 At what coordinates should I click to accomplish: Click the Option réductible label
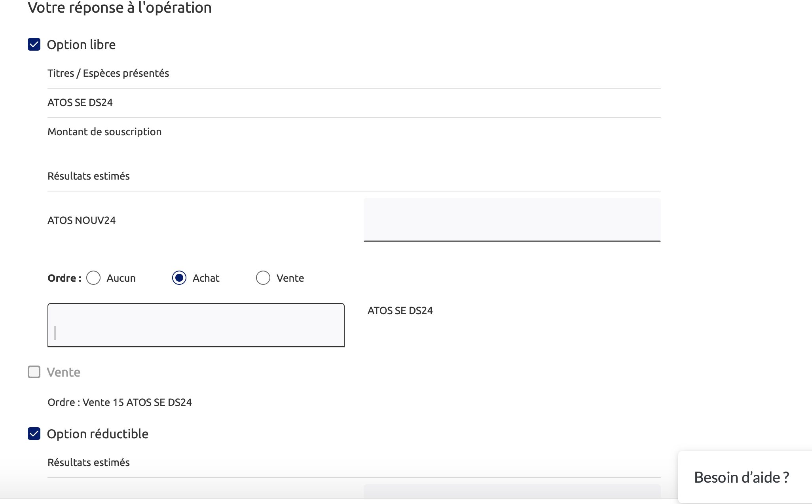click(x=97, y=434)
